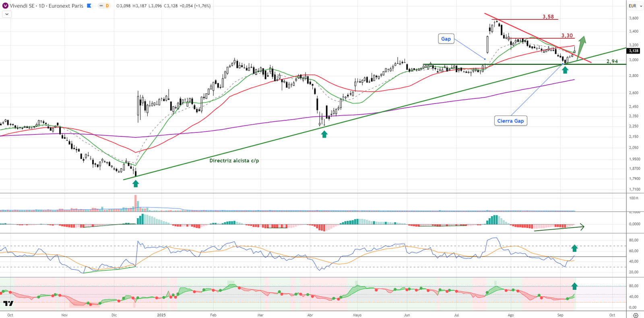Click the blue flag icon beside Euronext Paris
Viewport: 644px width, 318px height.
point(89,6)
